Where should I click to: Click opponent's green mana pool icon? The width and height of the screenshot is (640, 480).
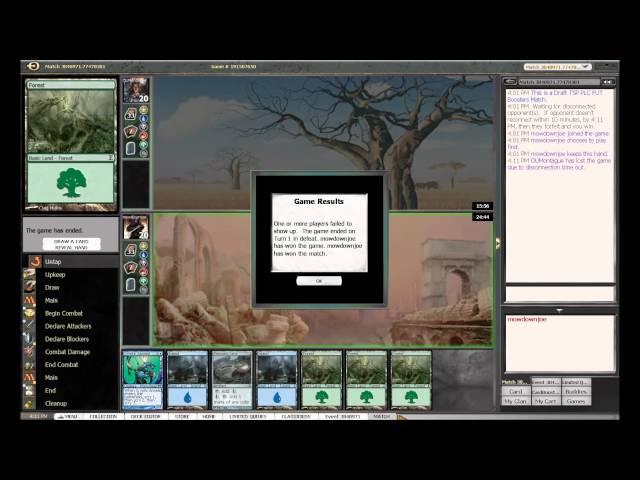144,145
